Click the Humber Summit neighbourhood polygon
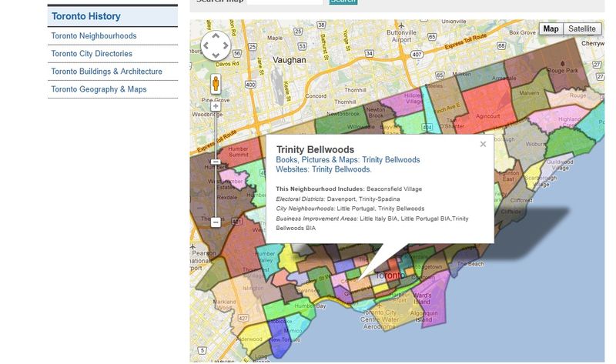This screenshot has height=364, width=616. pyautogui.click(x=238, y=151)
